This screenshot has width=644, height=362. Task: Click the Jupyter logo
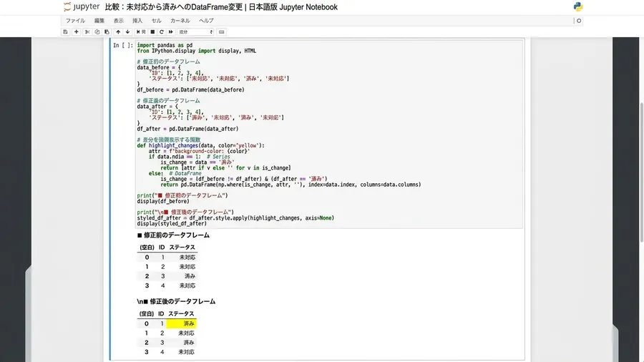coord(82,6)
